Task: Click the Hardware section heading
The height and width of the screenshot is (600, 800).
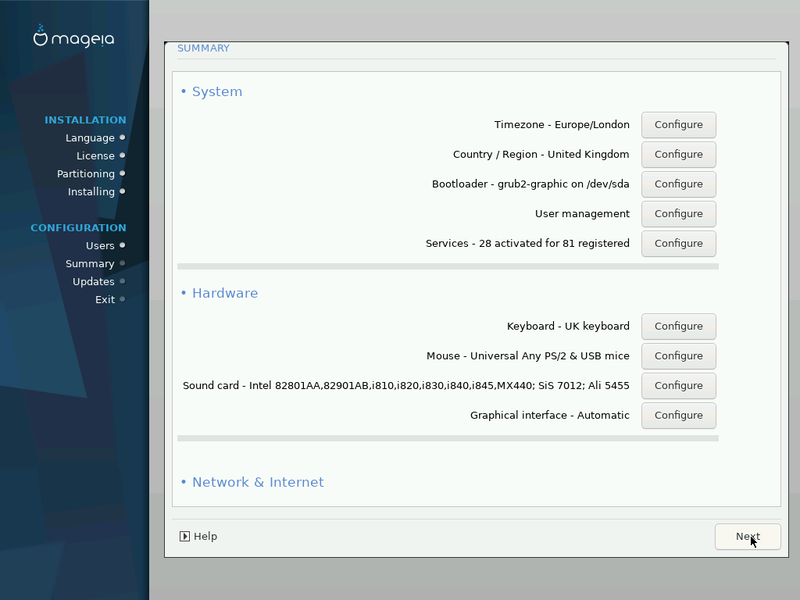Action: (x=224, y=294)
